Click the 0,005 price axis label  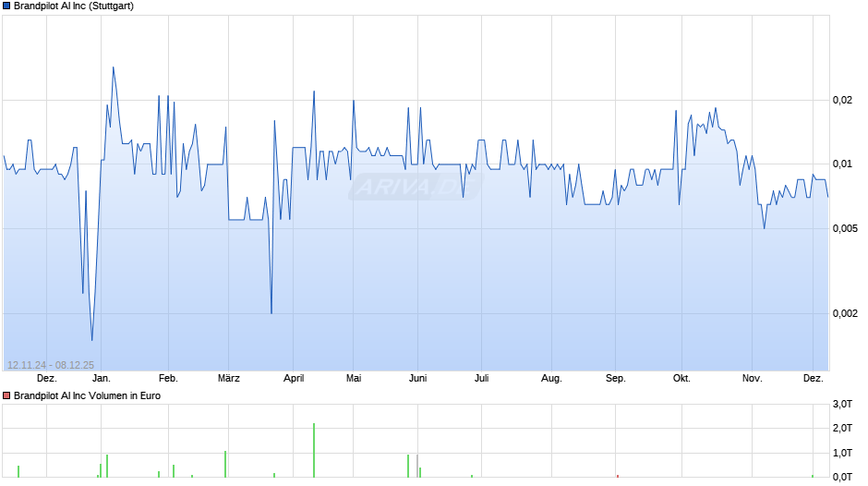[845, 228]
